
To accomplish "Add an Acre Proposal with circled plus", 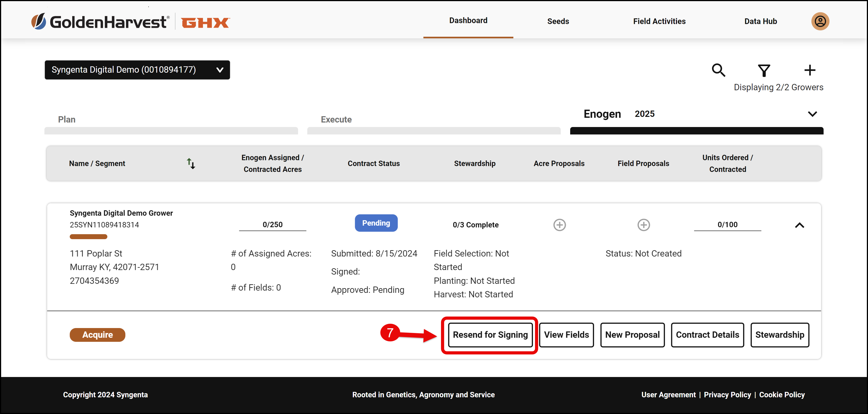I will (x=559, y=225).
